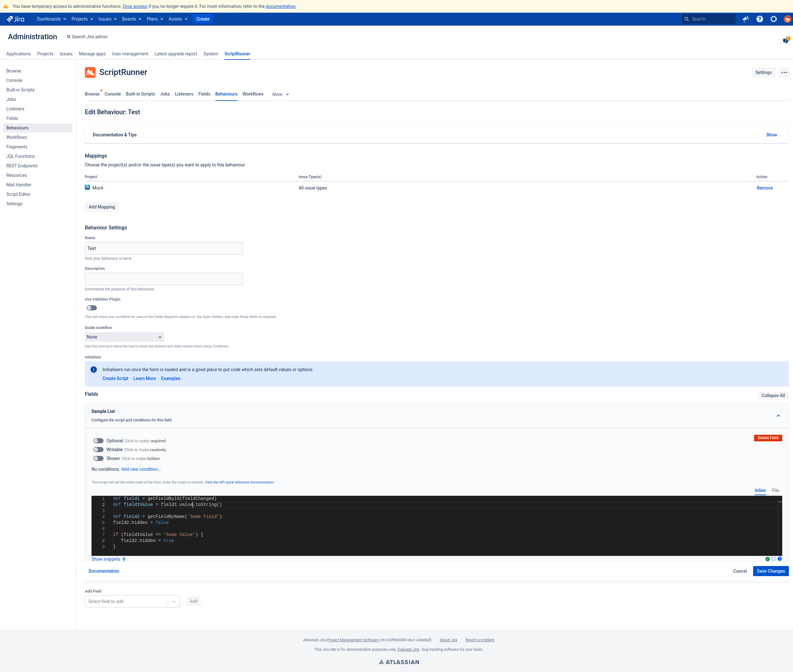Enable Writable toggle to make field readonly

[x=98, y=450]
